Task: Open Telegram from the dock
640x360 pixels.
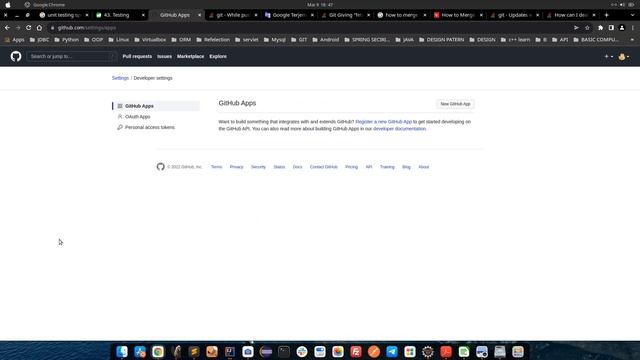Action: (392, 351)
